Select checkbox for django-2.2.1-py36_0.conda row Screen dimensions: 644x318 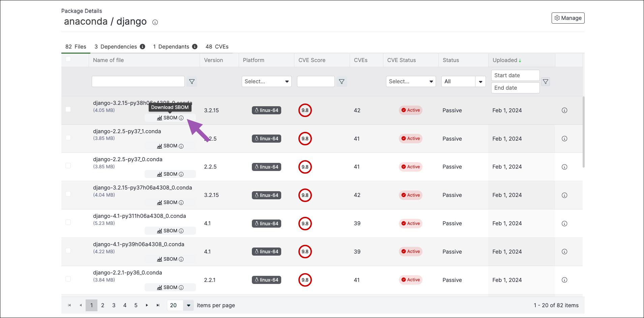tap(68, 279)
